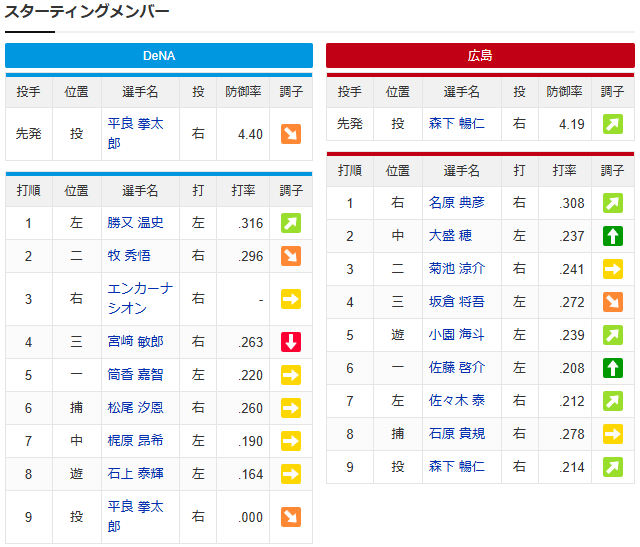The width and height of the screenshot is (640, 547).
Task: Click the yellow right arrow beside エンカーナシオン
Action: pos(291,299)
